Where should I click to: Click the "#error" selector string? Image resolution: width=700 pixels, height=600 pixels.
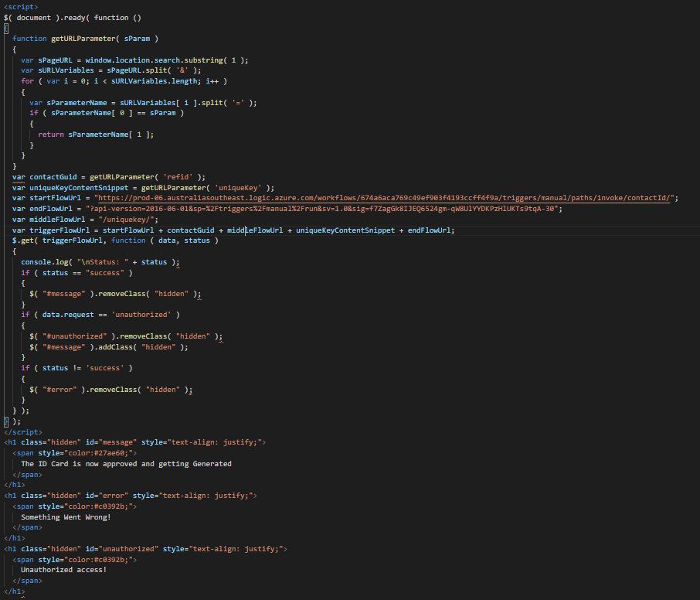coord(59,390)
